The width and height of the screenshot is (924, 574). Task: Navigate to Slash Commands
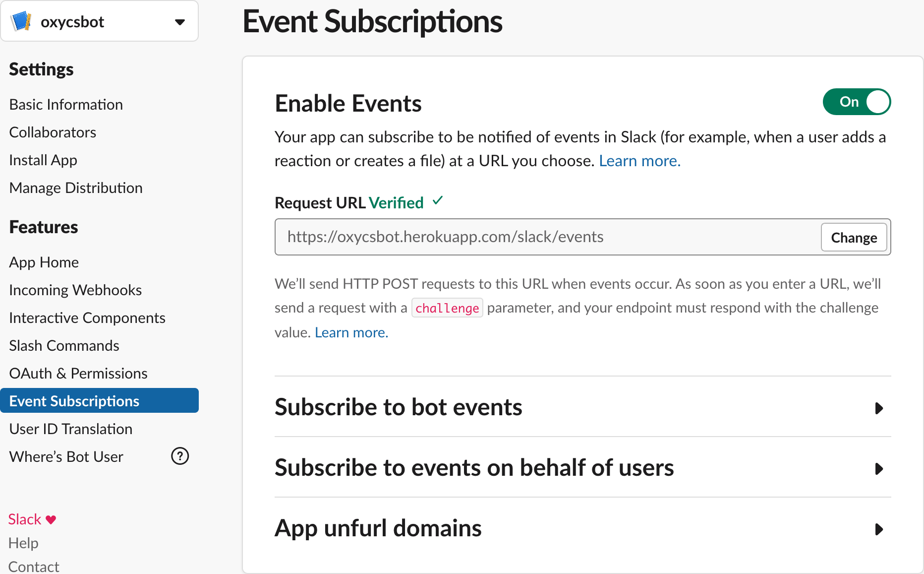coord(64,346)
